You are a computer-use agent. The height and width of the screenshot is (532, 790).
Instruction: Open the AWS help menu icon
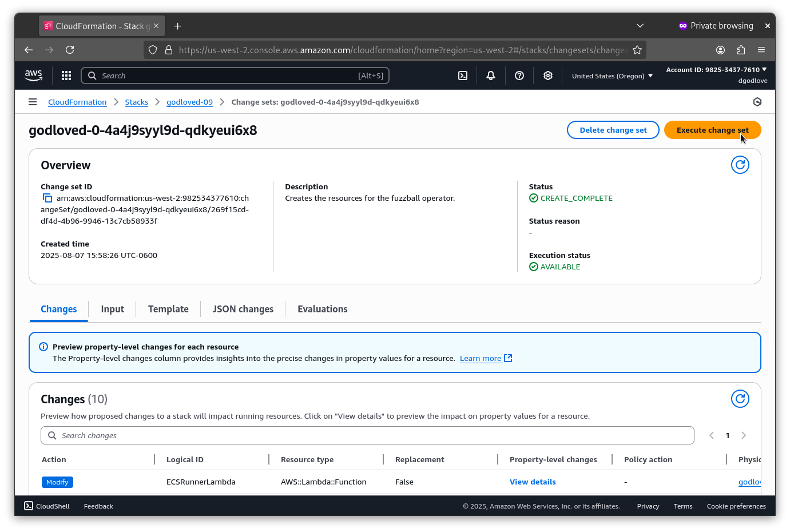[x=519, y=76]
